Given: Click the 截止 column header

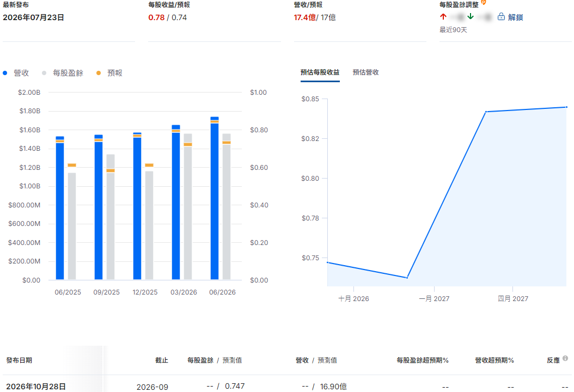Looking at the screenshot, I should (x=161, y=360).
